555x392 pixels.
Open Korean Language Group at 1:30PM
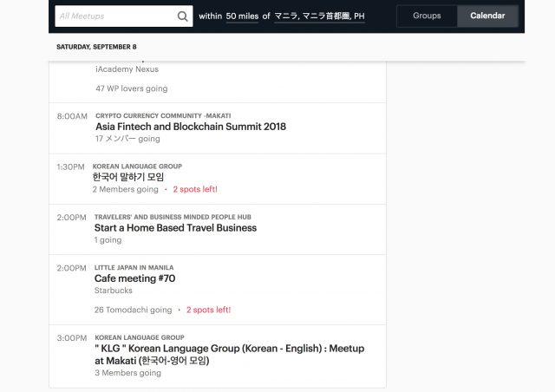point(137,166)
